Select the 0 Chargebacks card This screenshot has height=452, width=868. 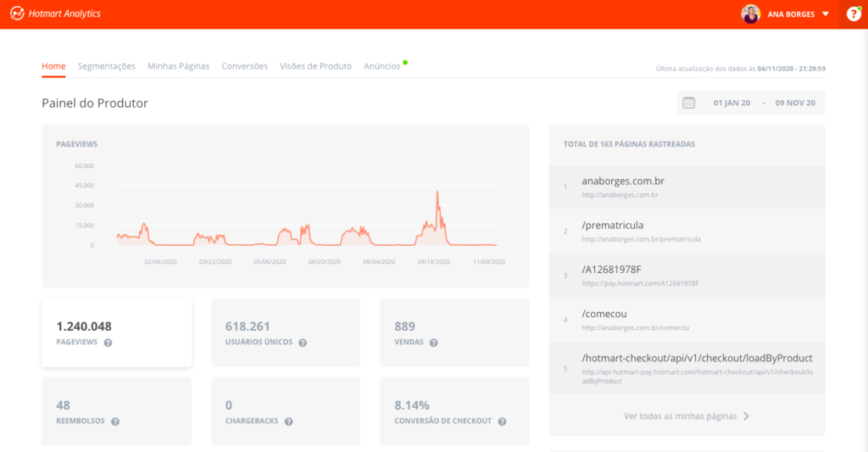tap(286, 411)
